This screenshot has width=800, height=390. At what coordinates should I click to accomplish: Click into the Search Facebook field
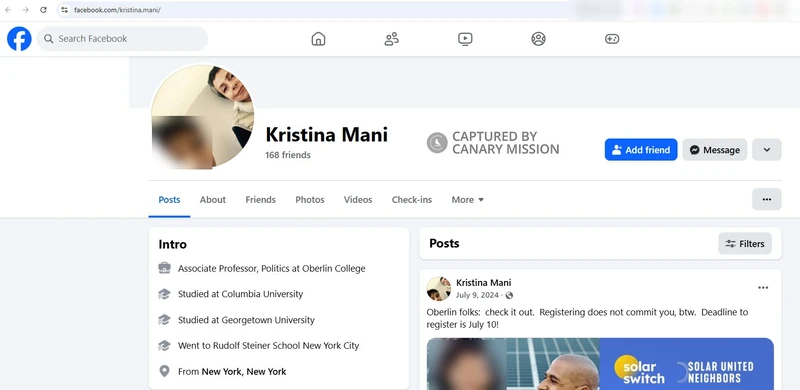(122, 39)
